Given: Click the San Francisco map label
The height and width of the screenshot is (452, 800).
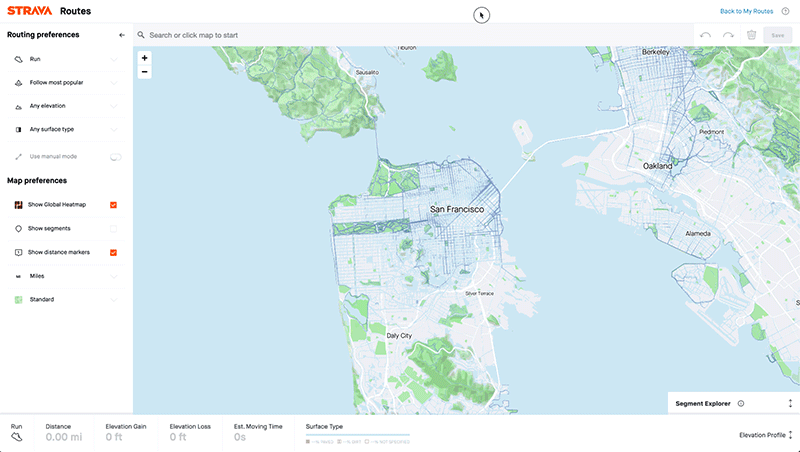Looking at the screenshot, I should 457,209.
